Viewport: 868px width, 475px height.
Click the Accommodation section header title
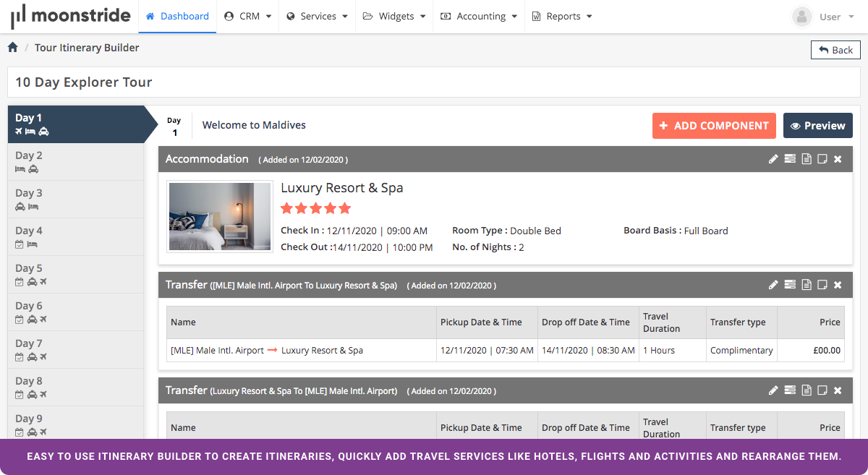[x=207, y=159]
